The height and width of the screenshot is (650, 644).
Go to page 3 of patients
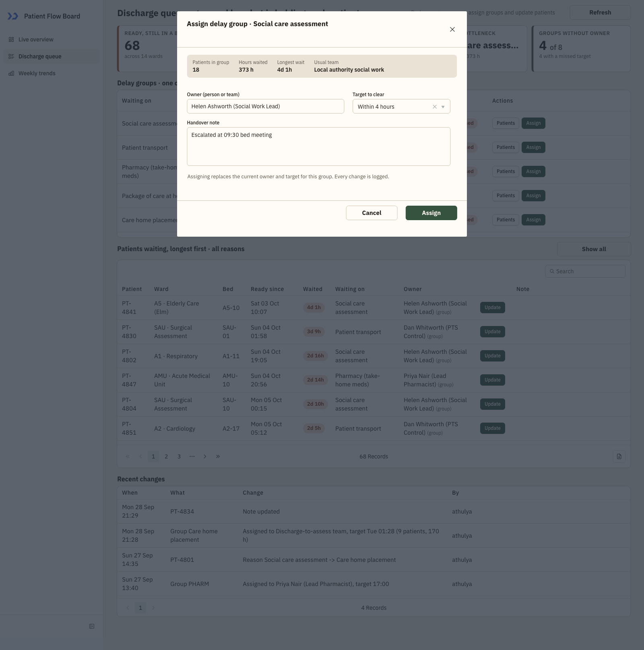pos(179,456)
